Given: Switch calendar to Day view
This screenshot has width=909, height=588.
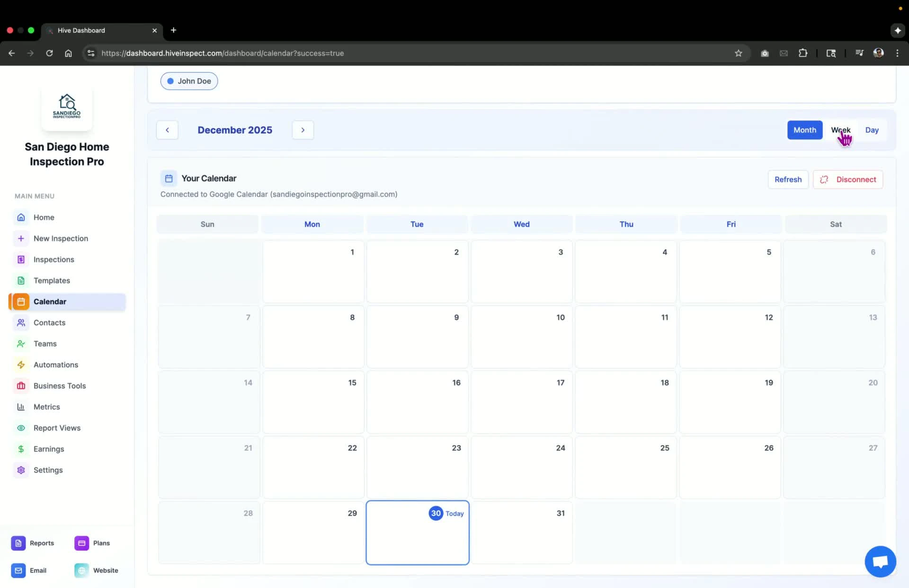Looking at the screenshot, I should pos(872,130).
